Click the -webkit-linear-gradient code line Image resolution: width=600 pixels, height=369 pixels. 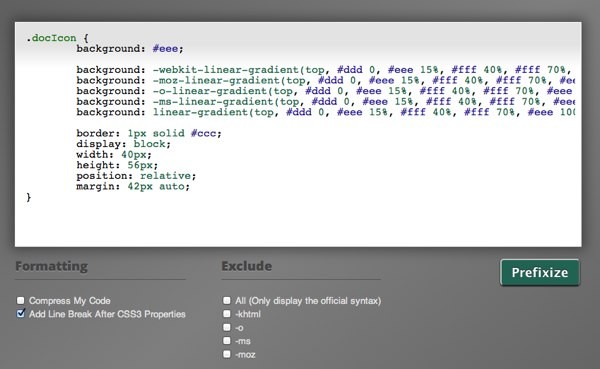[325, 70]
